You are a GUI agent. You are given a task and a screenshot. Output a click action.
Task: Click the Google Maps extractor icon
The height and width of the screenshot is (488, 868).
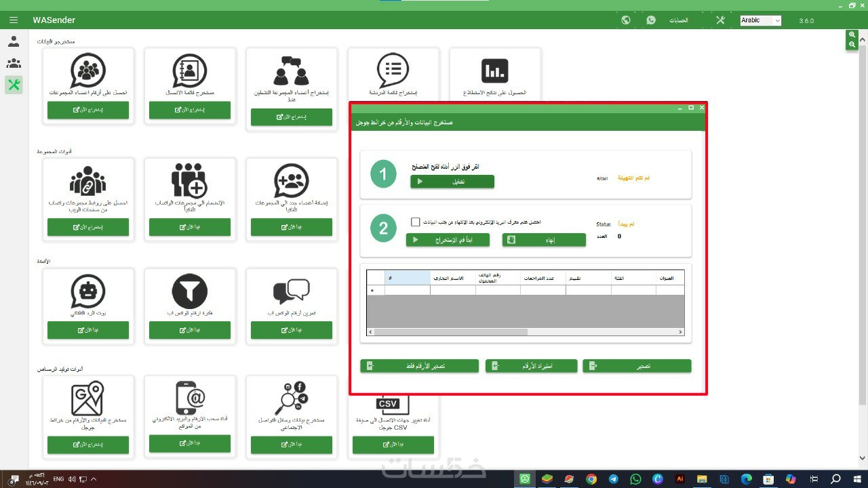[x=88, y=399]
